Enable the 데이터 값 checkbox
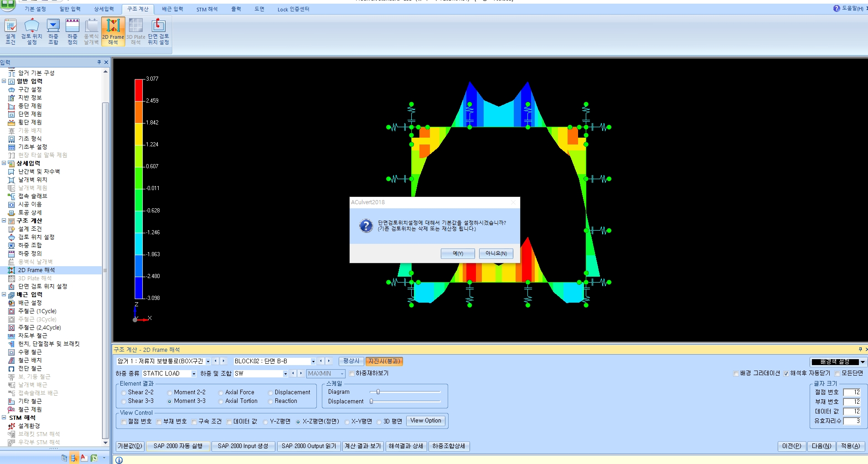The image size is (868, 464). pos(229,422)
